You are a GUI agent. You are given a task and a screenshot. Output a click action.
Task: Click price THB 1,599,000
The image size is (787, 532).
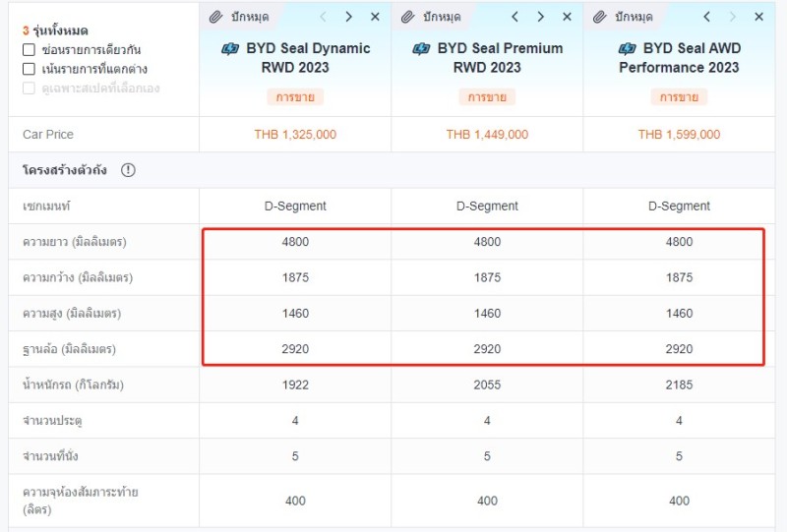pos(679,135)
